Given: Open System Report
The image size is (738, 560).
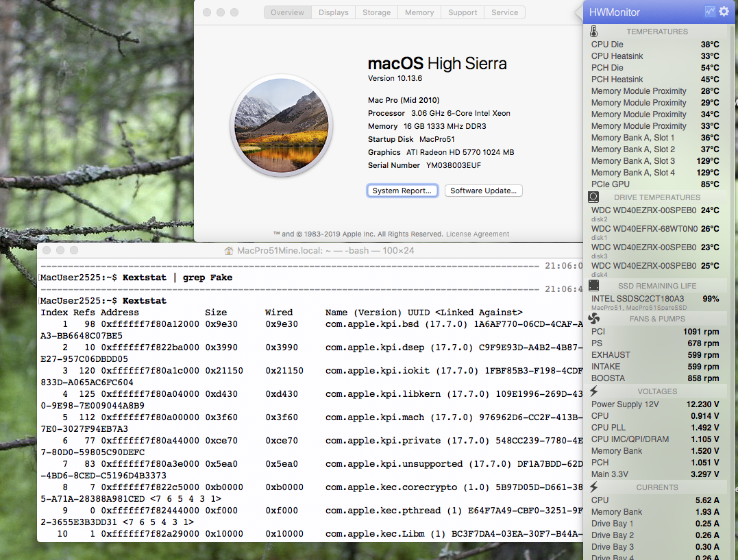Looking at the screenshot, I should [x=402, y=191].
